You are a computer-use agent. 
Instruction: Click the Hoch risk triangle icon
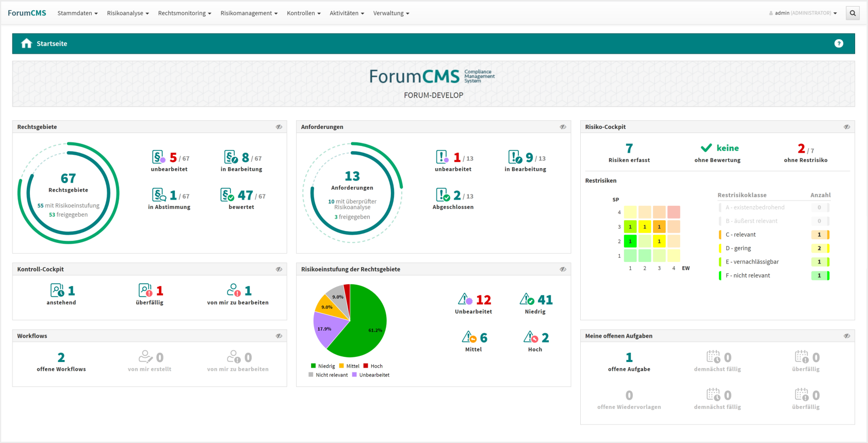531,337
